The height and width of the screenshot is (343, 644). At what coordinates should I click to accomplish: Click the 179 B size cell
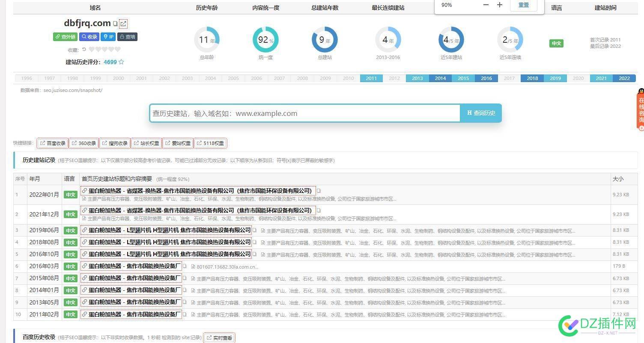tap(619, 266)
